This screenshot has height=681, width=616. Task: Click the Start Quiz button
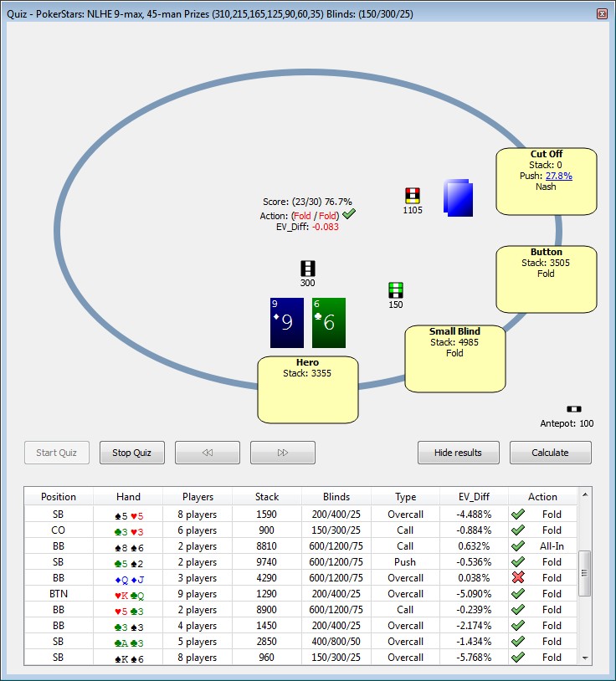[56, 453]
